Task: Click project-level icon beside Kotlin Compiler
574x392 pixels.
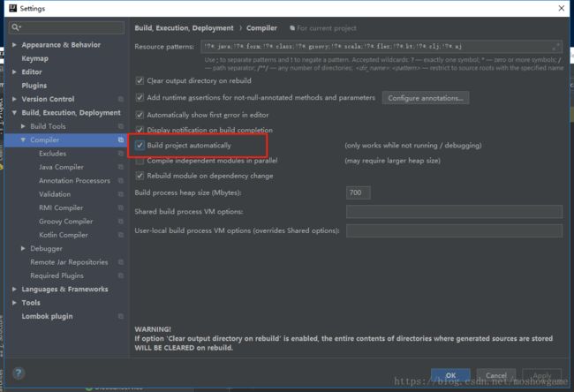Action: click(x=121, y=235)
